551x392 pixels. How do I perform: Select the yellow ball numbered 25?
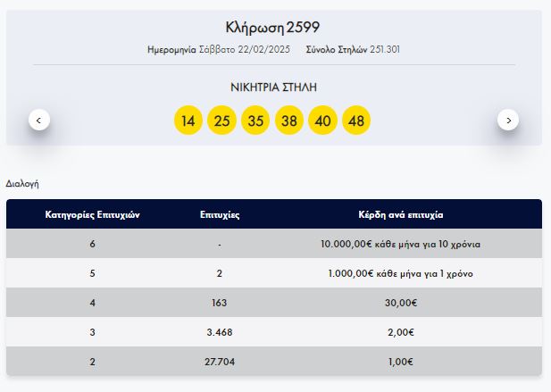(221, 121)
